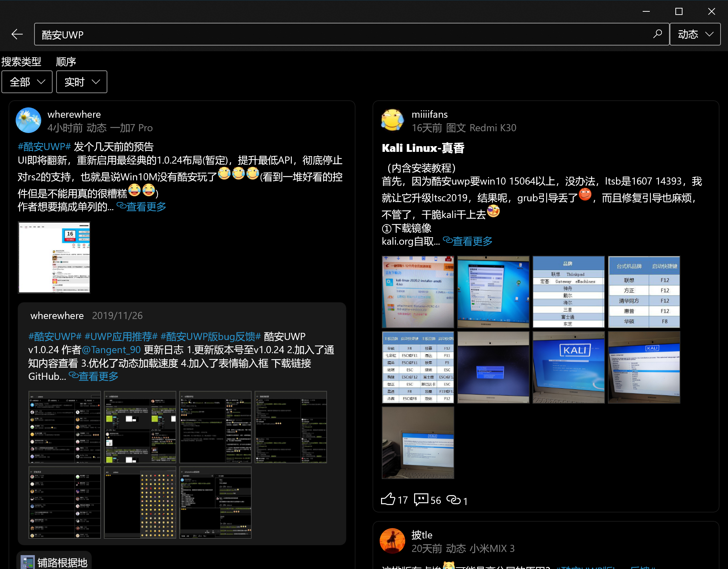Open miiiifans' emoji avatar
728x569 pixels.
[392, 120]
